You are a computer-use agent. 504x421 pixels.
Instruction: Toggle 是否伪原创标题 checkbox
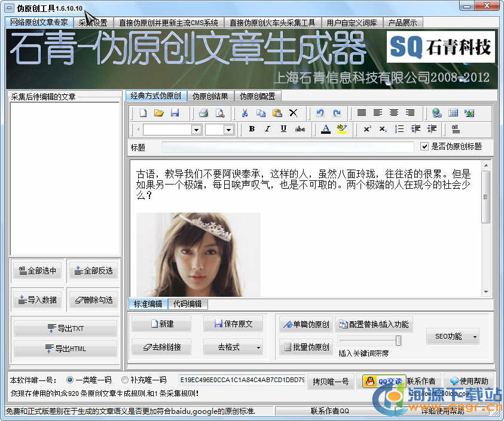424,147
